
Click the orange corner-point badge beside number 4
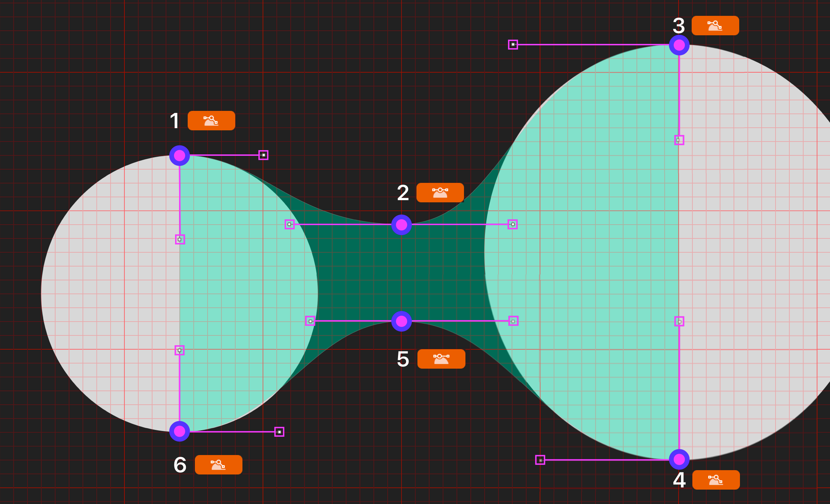click(716, 480)
